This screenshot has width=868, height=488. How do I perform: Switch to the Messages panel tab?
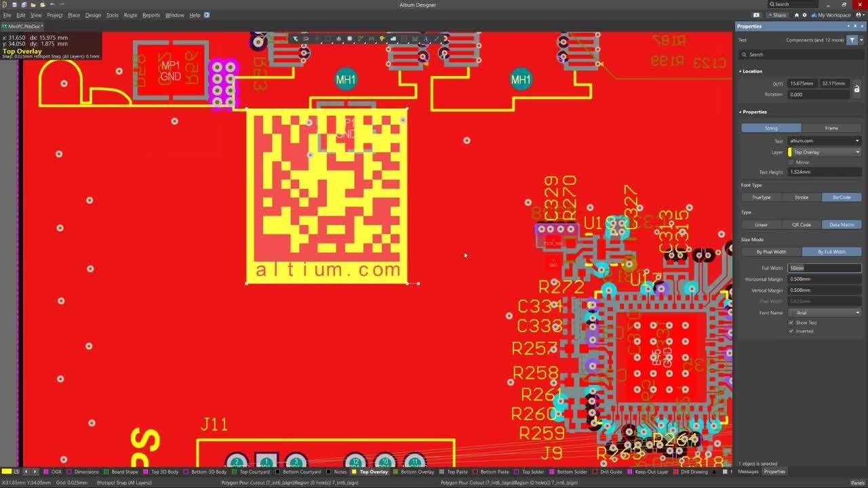click(x=748, y=472)
